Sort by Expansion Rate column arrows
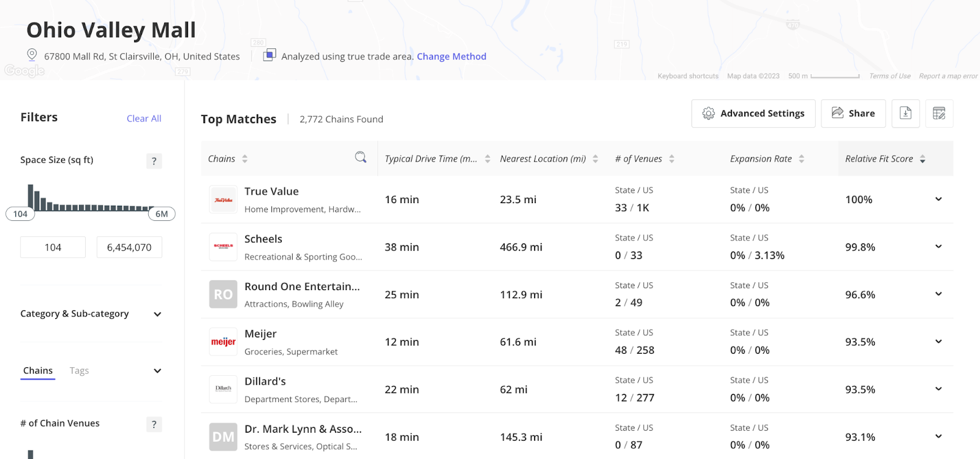 [801, 159]
